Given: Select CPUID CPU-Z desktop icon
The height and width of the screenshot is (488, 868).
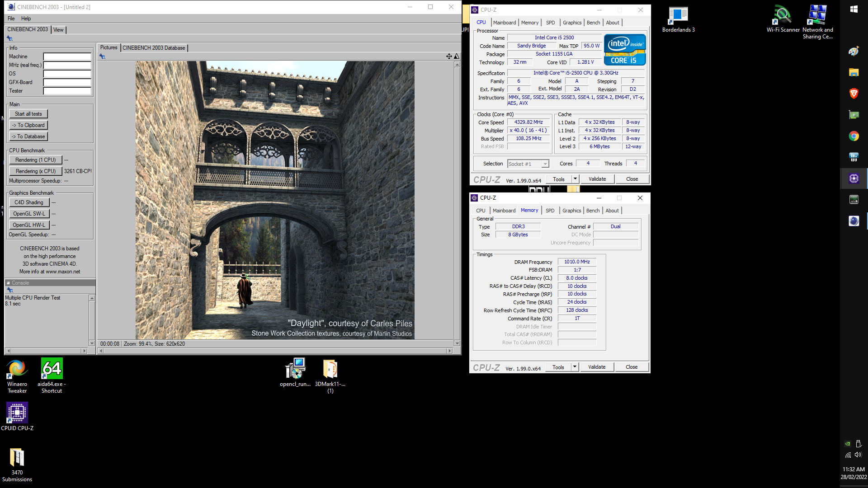Looking at the screenshot, I should click(17, 417).
